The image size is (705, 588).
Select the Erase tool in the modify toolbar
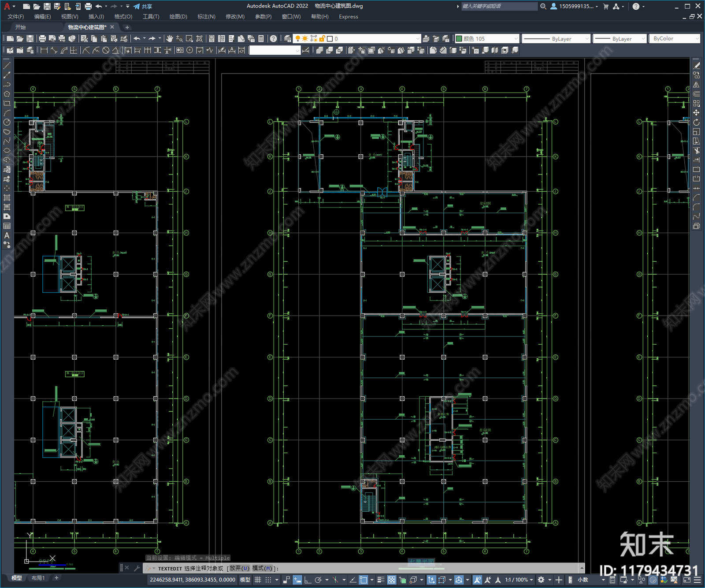[x=697, y=65]
